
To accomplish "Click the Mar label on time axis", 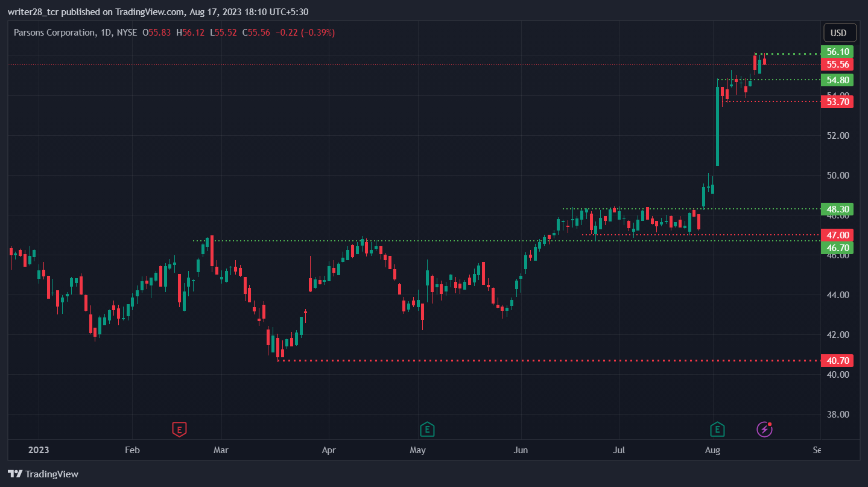I will point(221,450).
